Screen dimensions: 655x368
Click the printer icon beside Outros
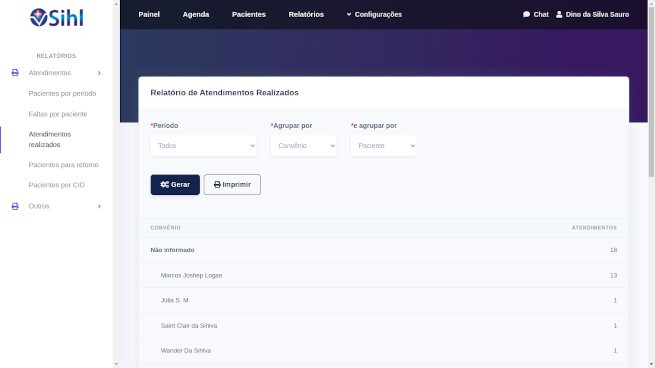click(15, 206)
